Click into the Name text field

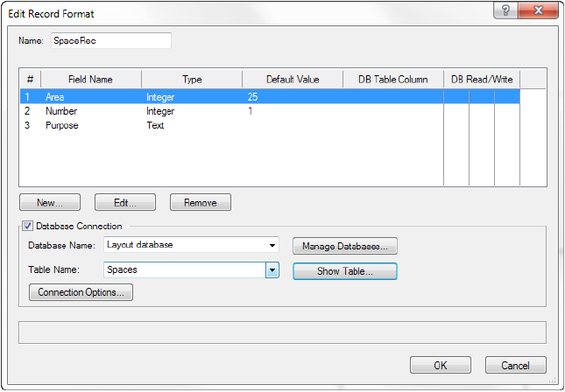(110, 40)
